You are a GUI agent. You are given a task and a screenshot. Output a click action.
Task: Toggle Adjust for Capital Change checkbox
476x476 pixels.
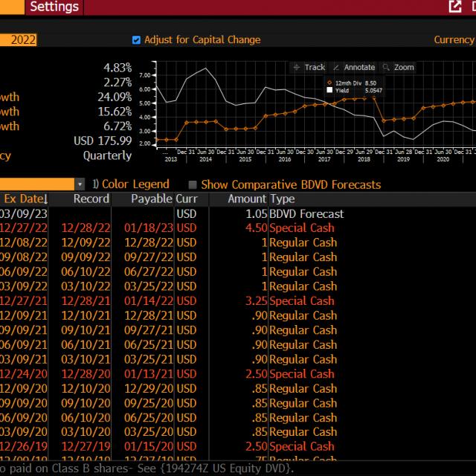pos(136,39)
